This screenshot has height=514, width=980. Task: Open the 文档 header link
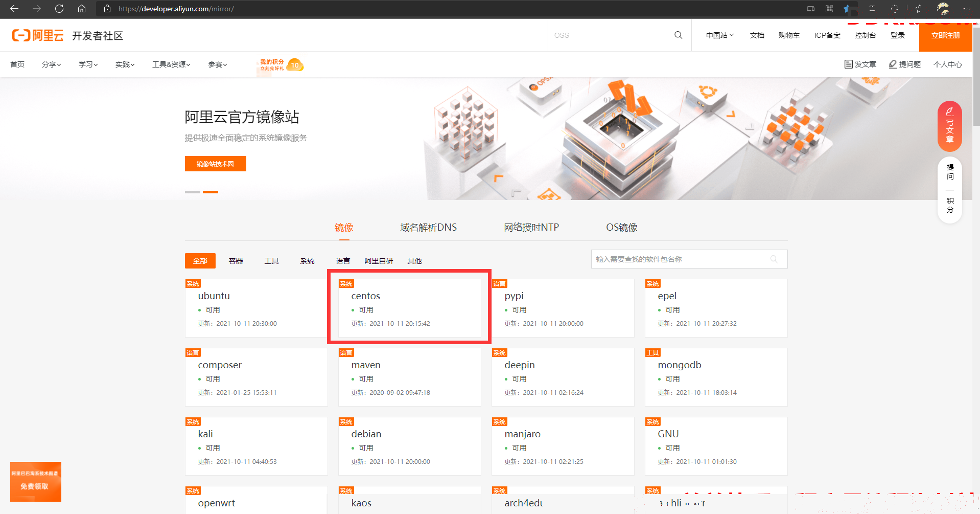757,35
